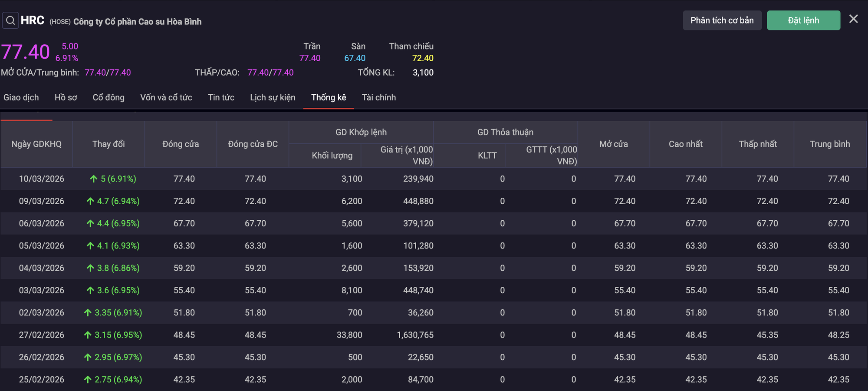Image resolution: width=868 pixels, height=391 pixels.
Task: Click the Thay đổi column header
Action: pos(108,144)
